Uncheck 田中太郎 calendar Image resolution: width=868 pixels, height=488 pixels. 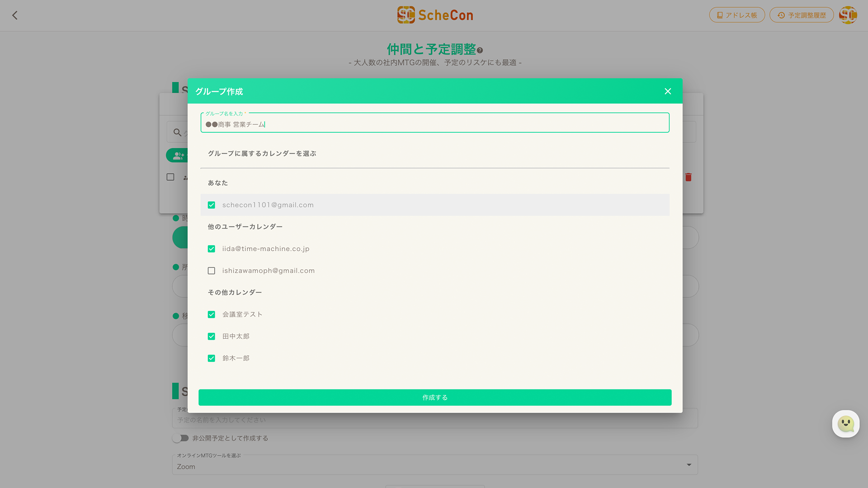click(x=212, y=337)
